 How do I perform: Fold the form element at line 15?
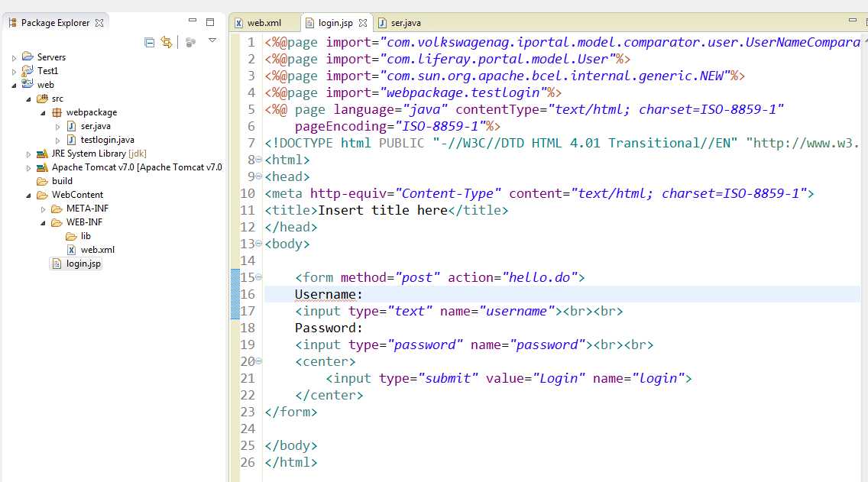(x=258, y=277)
